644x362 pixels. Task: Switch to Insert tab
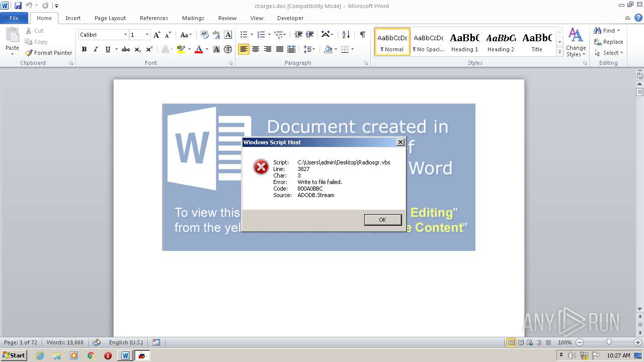[73, 18]
